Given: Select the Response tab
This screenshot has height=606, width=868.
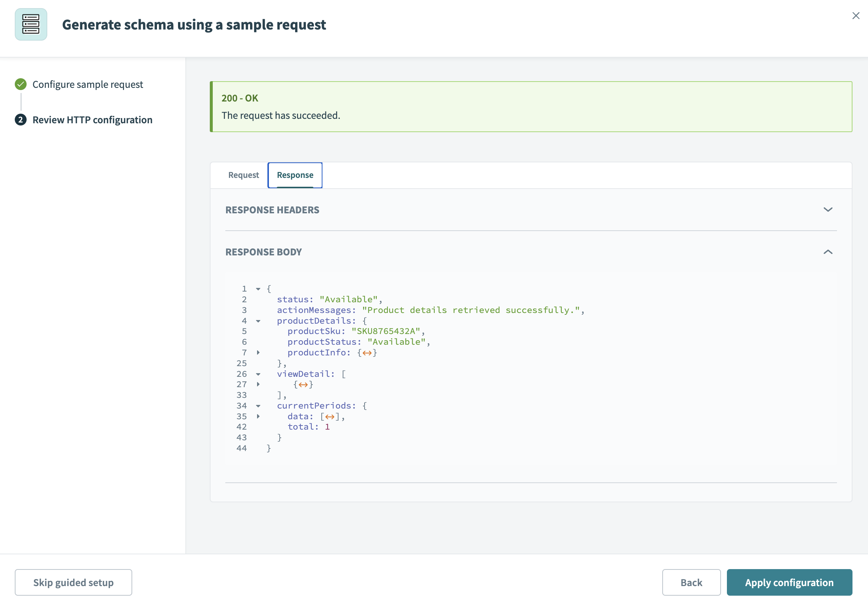Looking at the screenshot, I should point(295,175).
